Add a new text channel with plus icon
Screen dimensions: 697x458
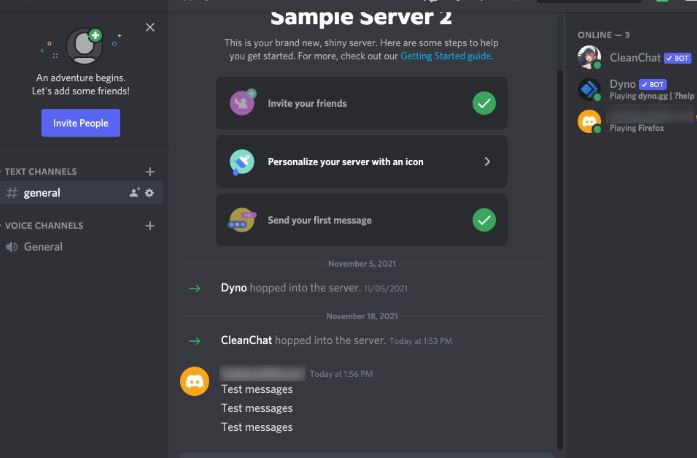(x=150, y=171)
